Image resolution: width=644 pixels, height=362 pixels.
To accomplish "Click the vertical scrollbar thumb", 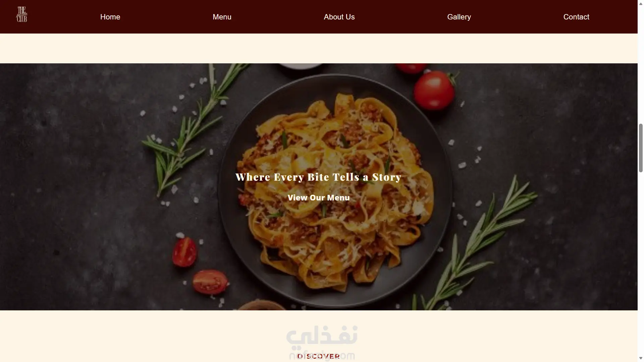I will click(x=641, y=148).
